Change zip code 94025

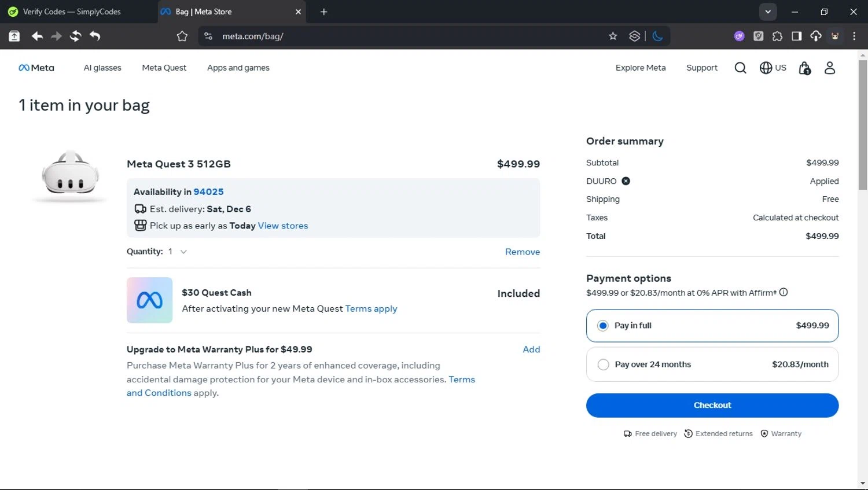click(x=208, y=192)
